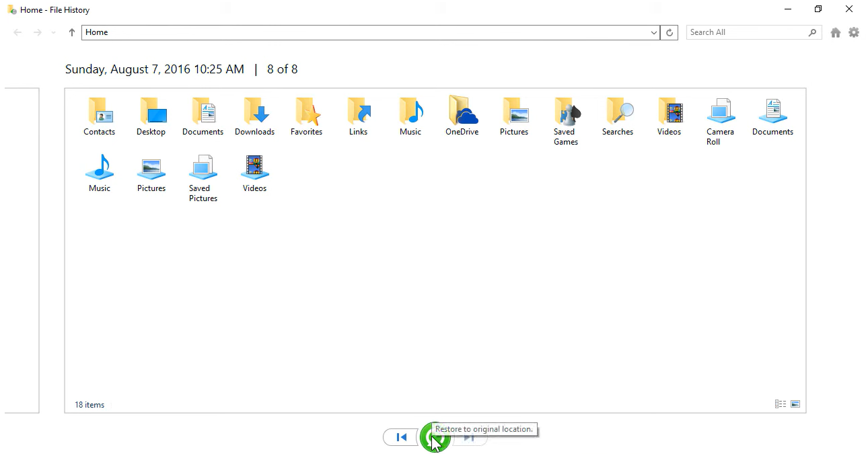
Task: Restore to original location green button
Action: [435, 438]
